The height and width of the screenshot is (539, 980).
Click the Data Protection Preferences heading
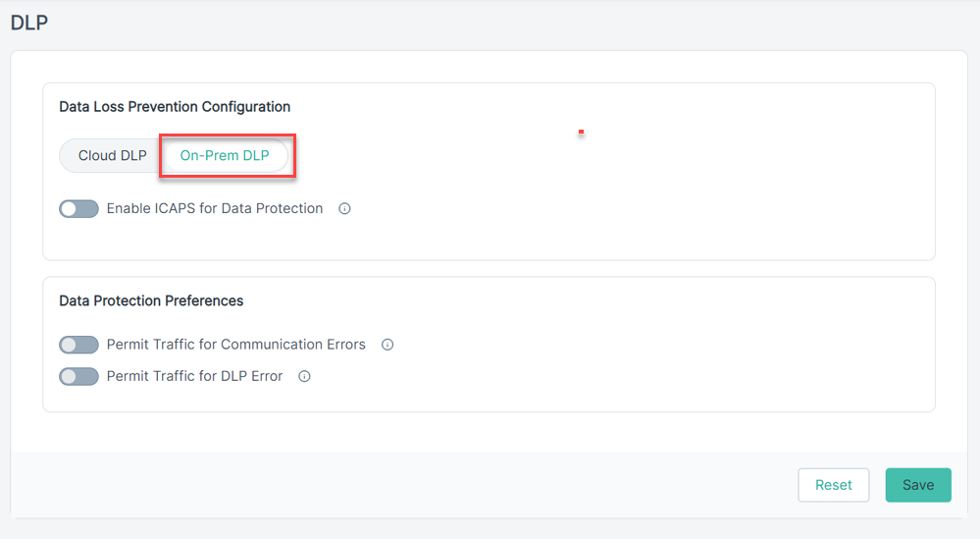pyautogui.click(x=151, y=300)
